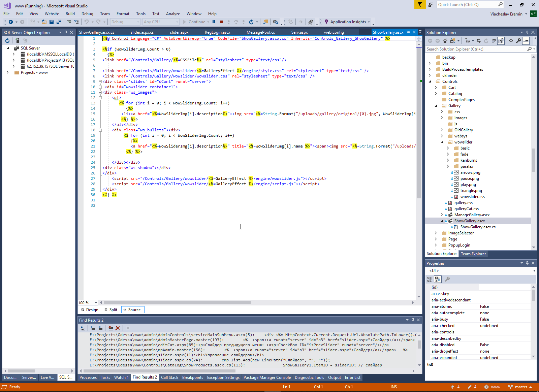Toggle Categorized view in Properties panel
539x392 pixels.
pos(430,279)
